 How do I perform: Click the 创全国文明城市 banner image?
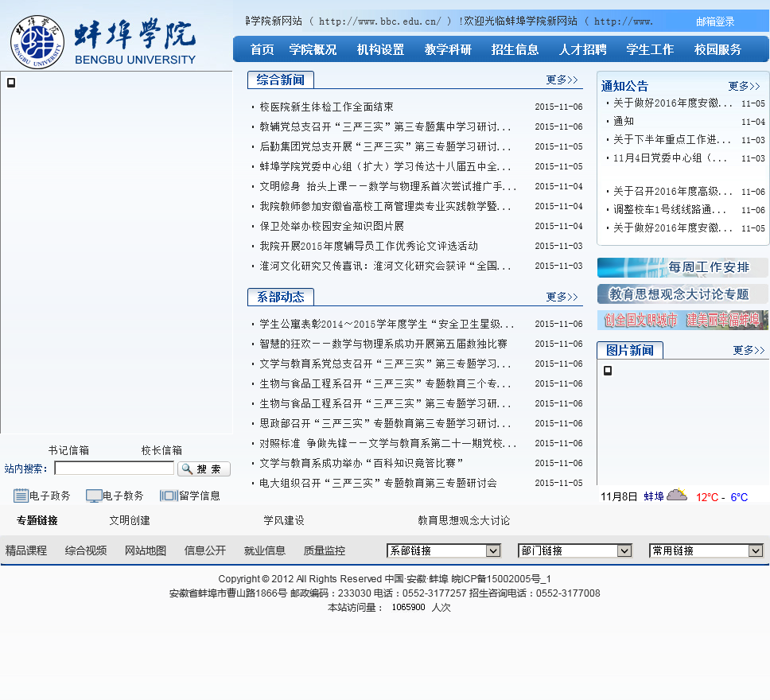(682, 320)
